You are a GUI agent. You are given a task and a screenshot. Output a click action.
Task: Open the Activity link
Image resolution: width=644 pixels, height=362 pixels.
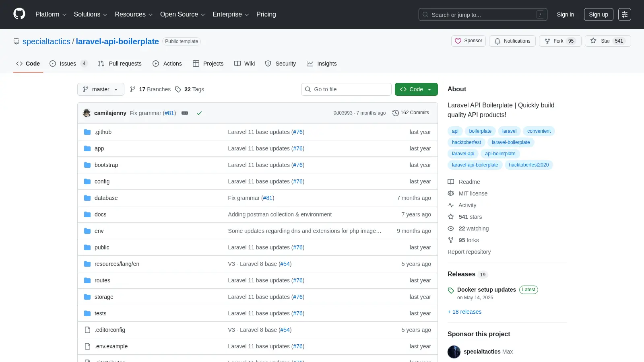[x=462, y=205]
